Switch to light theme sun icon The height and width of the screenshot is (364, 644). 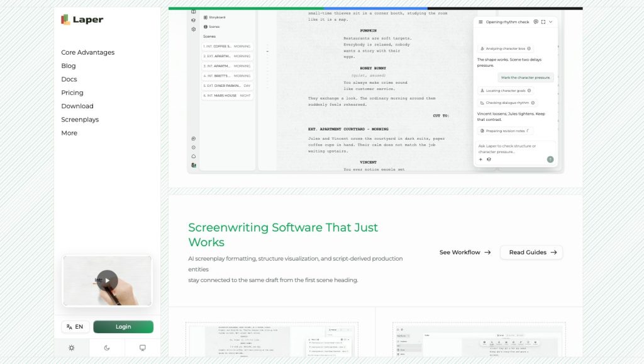point(72,348)
